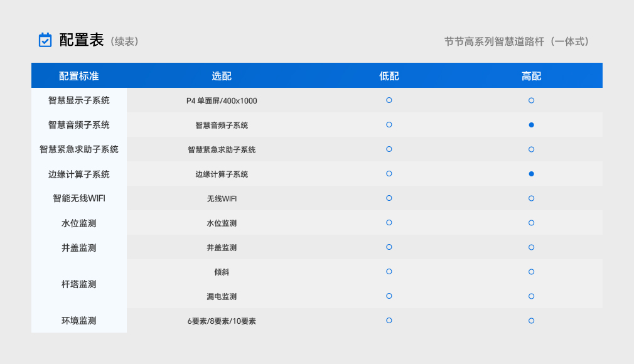Click the 低配 column header
Image resolution: width=634 pixels, height=364 pixels.
click(x=389, y=76)
